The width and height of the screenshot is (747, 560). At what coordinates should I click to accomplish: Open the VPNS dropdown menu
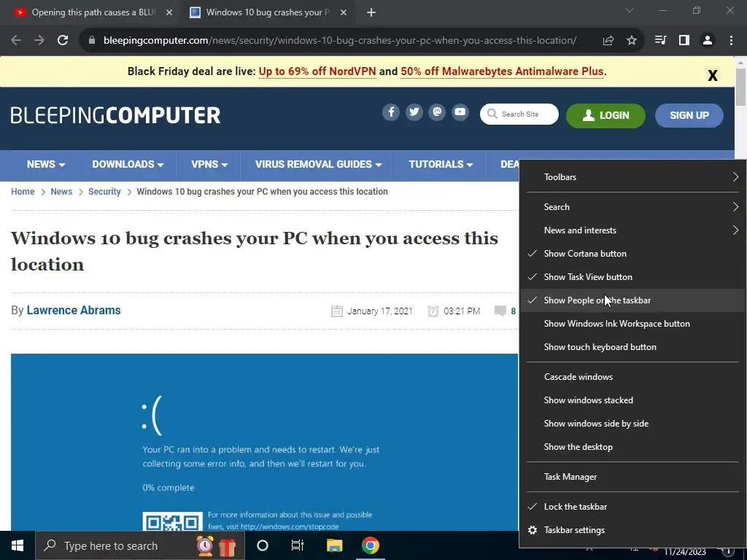coord(209,164)
